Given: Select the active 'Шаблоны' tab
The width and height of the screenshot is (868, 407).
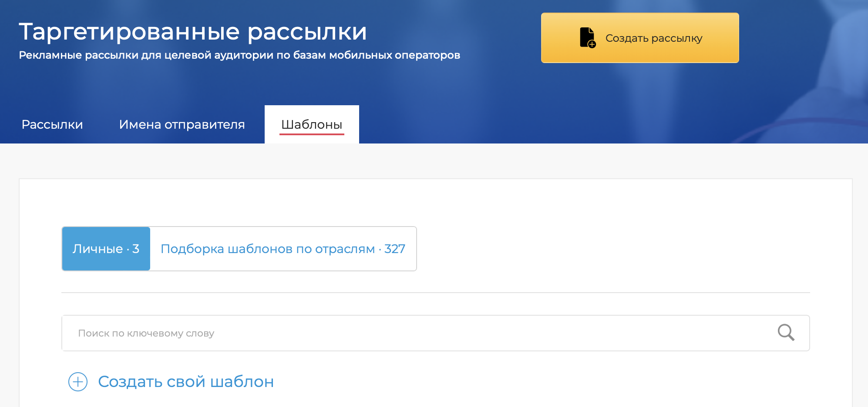Looking at the screenshot, I should [312, 124].
